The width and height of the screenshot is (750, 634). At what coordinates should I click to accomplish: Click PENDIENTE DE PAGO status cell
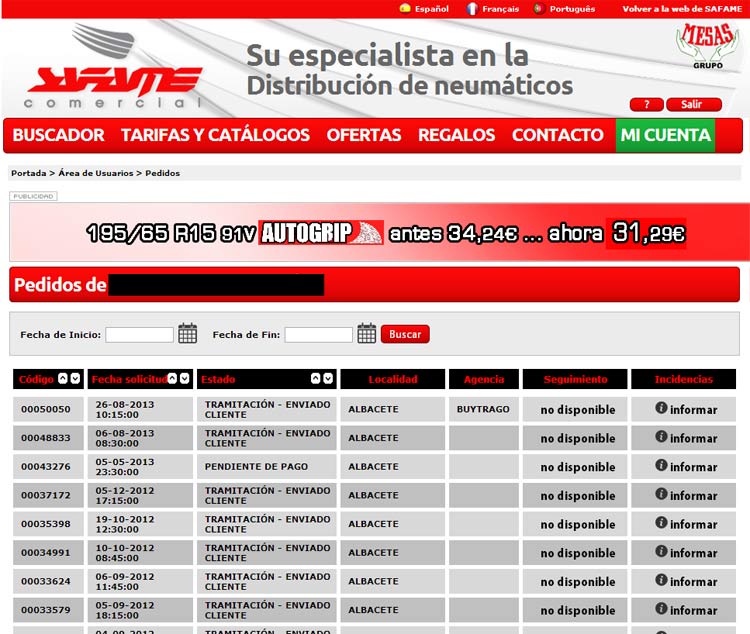click(x=267, y=467)
